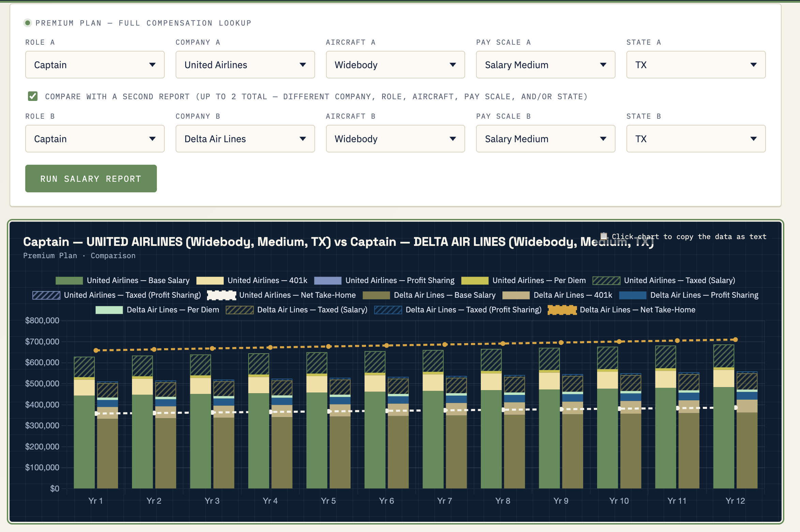Click the 'AIRCRAFT A' field label

click(351, 42)
